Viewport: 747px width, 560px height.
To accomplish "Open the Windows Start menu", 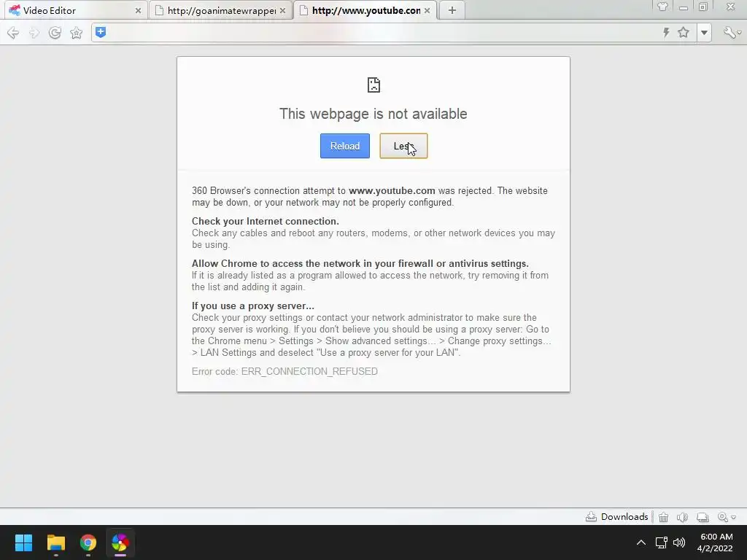I will point(23,542).
